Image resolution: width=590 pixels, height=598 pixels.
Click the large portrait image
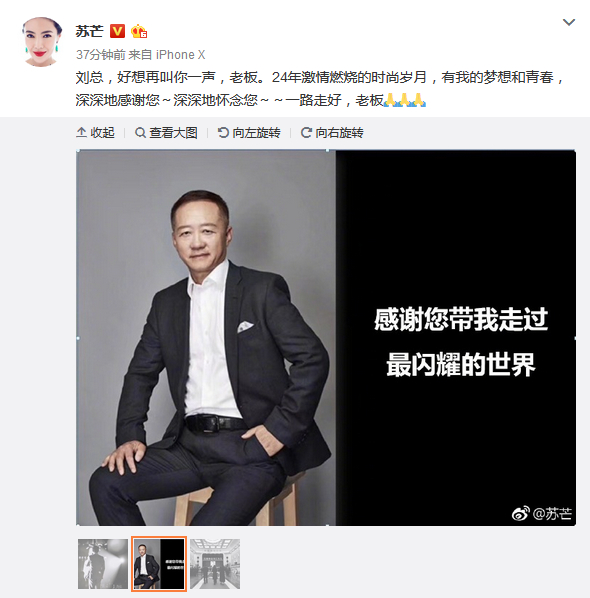pyautogui.click(x=326, y=338)
